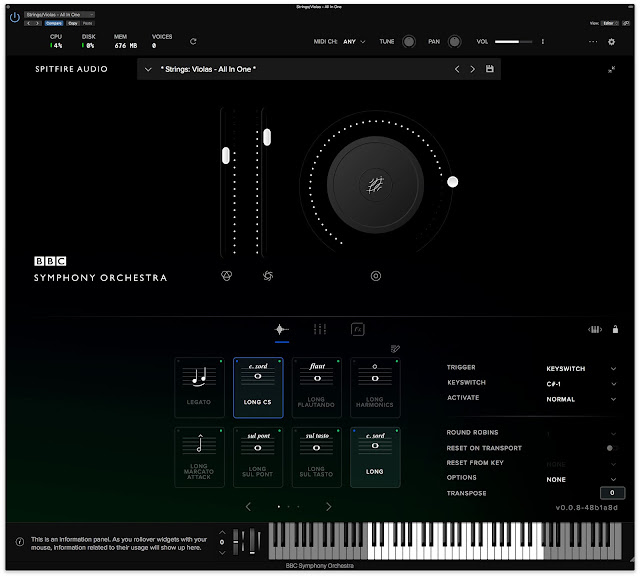Click the dynamics icon below second fader
The image size is (640, 577).
[x=268, y=276]
